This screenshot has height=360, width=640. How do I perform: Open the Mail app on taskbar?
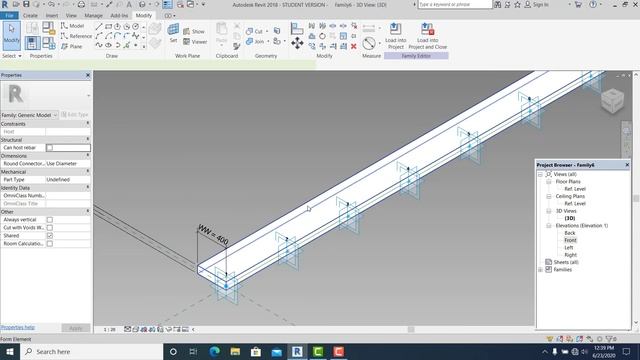coord(276,351)
